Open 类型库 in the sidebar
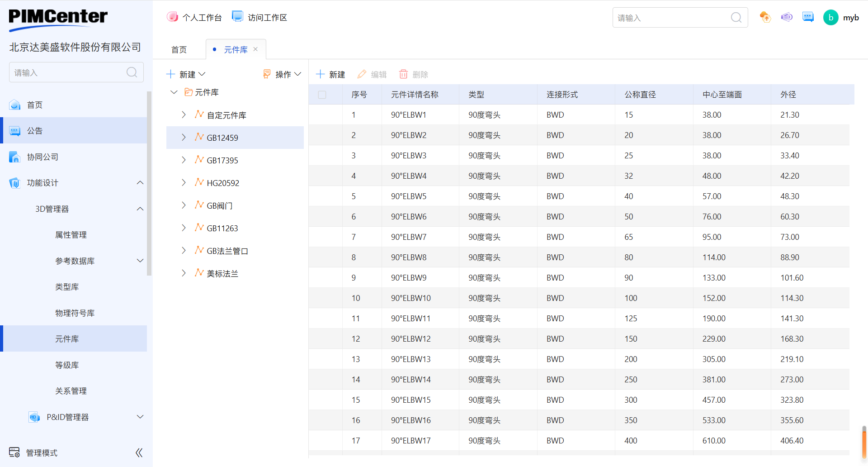Screen dimensions: 868x467 pyautogui.click(x=67, y=287)
